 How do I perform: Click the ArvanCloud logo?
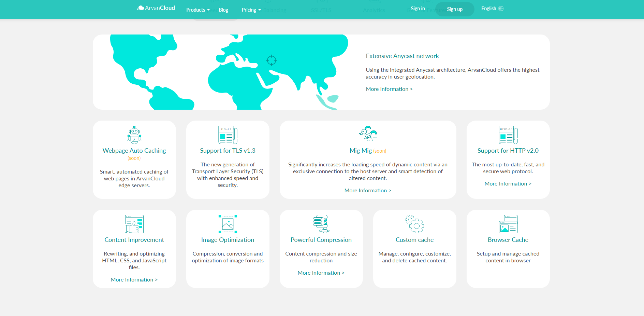tap(156, 8)
